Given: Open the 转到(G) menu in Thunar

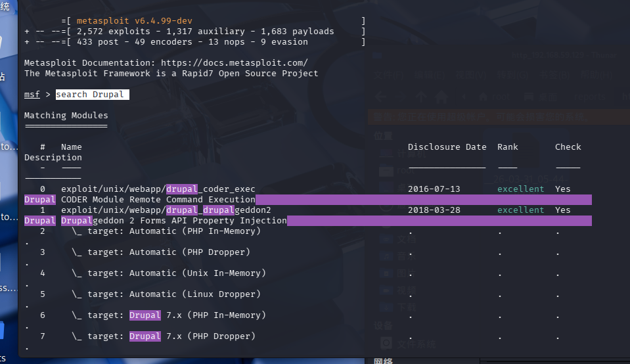Looking at the screenshot, I should [512, 75].
